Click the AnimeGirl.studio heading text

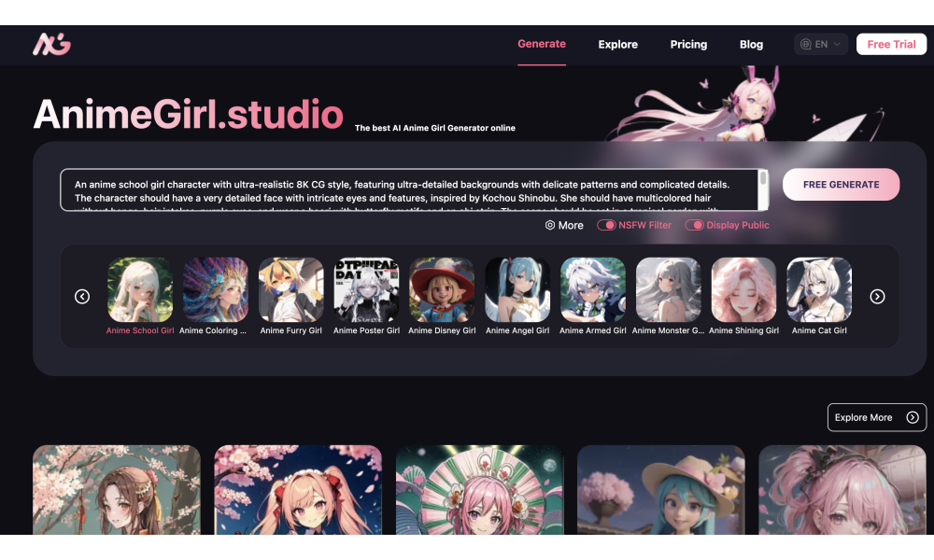[x=189, y=114]
